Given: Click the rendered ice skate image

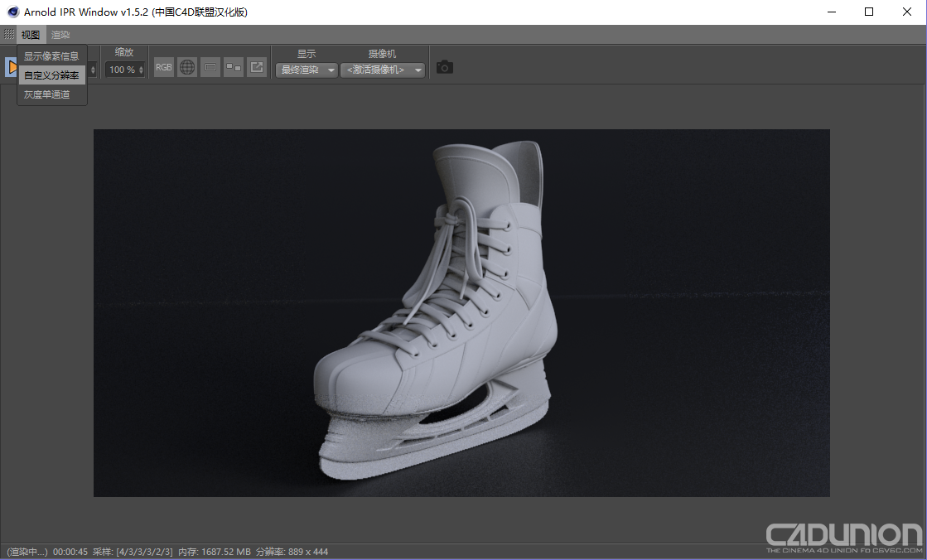Looking at the screenshot, I should click(461, 313).
